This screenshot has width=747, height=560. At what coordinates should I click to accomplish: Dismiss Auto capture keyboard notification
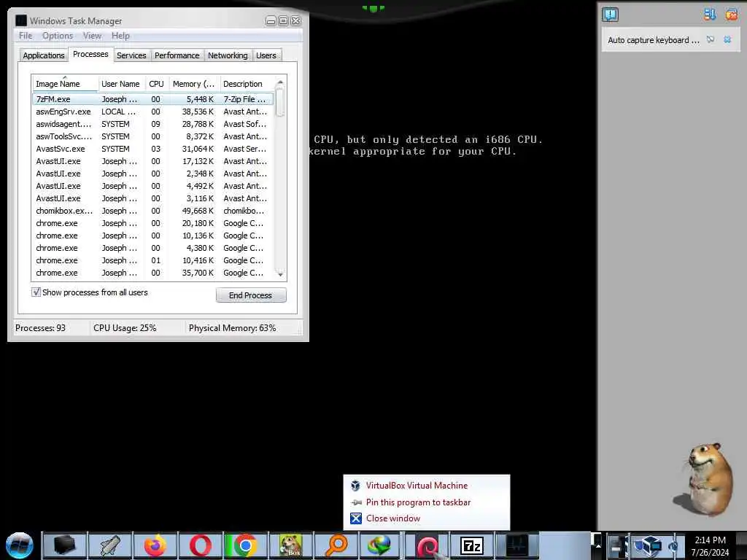[x=727, y=39]
